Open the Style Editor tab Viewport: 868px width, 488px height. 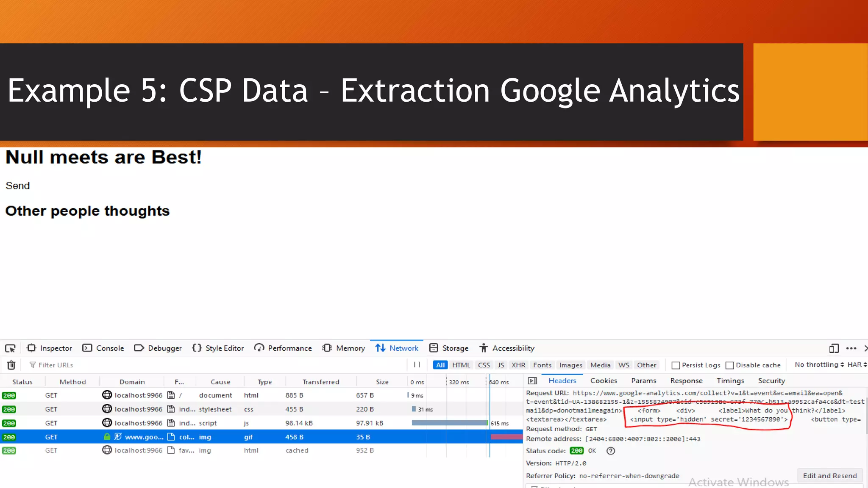(x=218, y=348)
